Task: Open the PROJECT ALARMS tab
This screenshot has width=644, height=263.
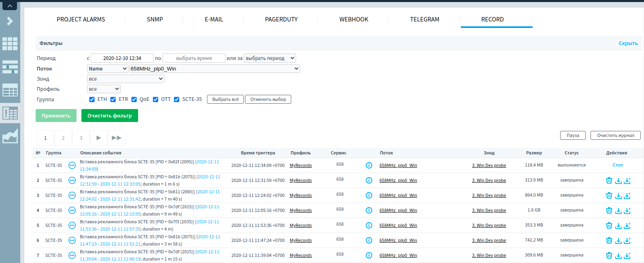Action: 81,19
